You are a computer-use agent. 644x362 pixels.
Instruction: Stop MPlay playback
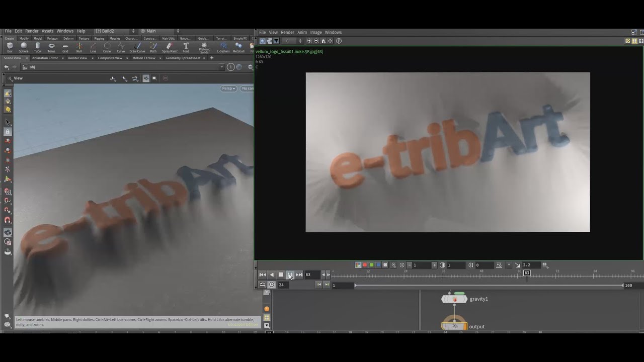[x=281, y=275]
